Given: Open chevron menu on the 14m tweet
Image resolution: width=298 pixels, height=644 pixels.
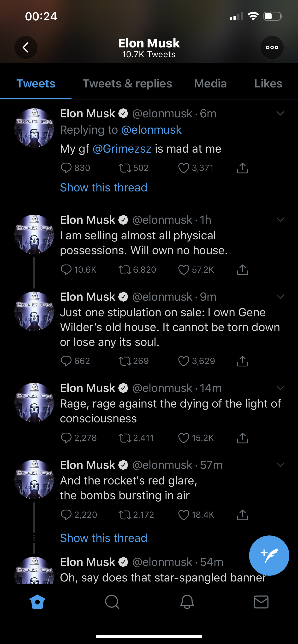Looking at the screenshot, I should (280, 388).
